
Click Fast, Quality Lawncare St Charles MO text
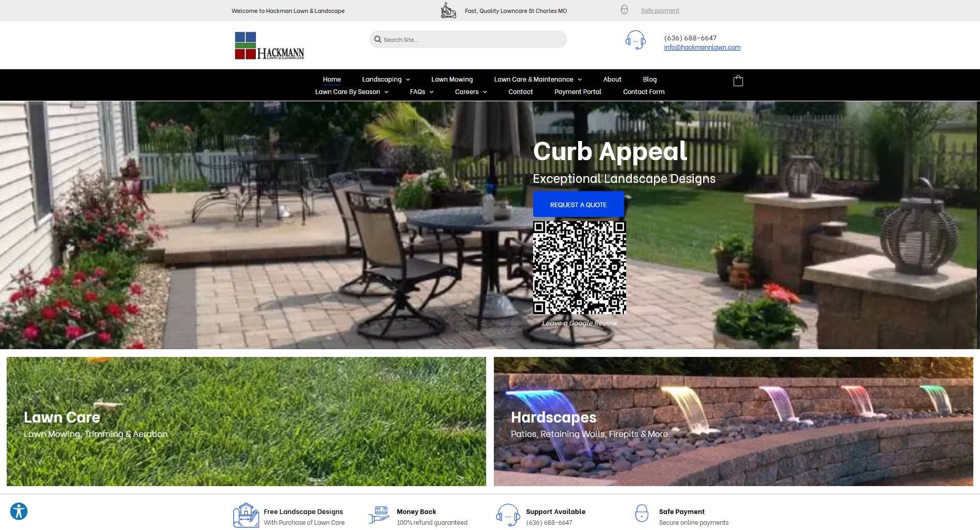516,11
